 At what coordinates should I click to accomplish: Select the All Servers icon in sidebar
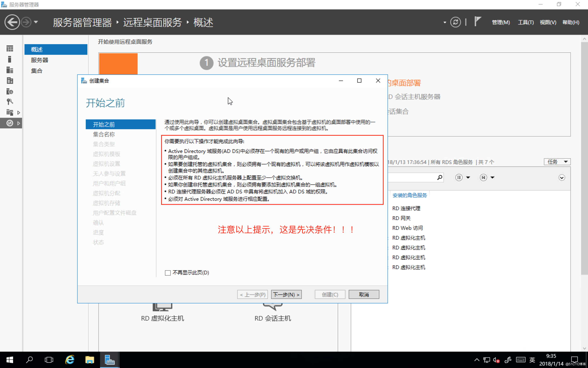(10, 70)
